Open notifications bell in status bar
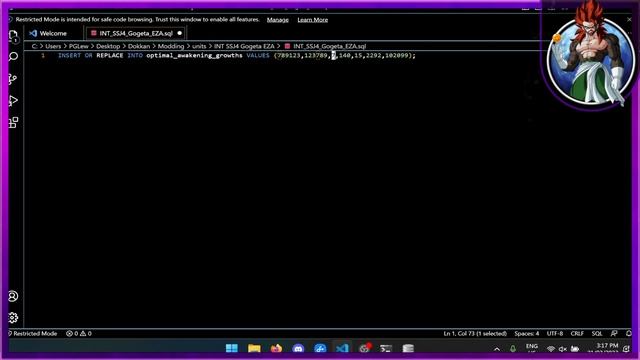 point(629,333)
